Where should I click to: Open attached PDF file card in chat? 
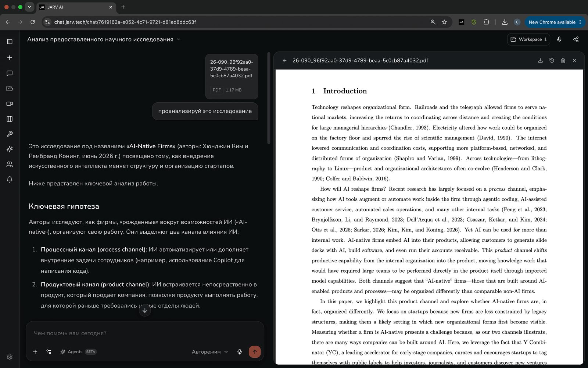[x=232, y=77]
